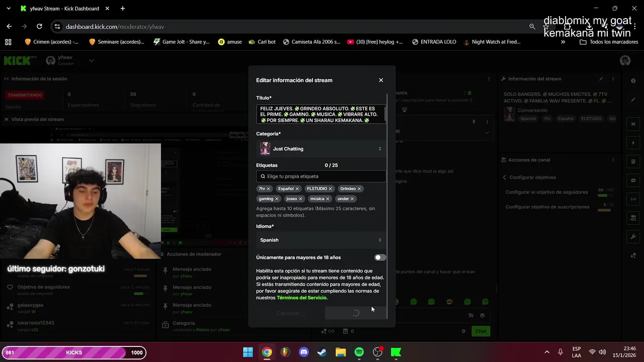Screen dimensions: 644x362
Task: Open Acciones de canal options menu
Action: [613, 160]
